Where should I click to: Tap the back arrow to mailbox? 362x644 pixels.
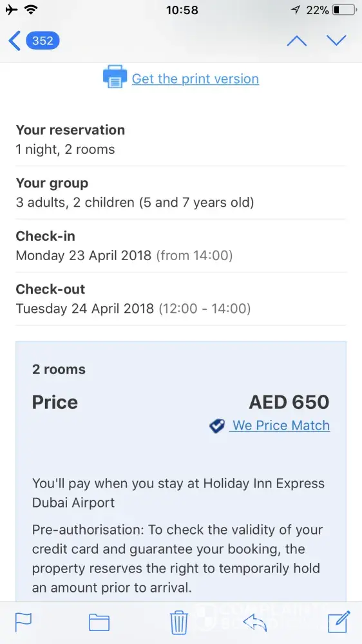click(x=14, y=41)
